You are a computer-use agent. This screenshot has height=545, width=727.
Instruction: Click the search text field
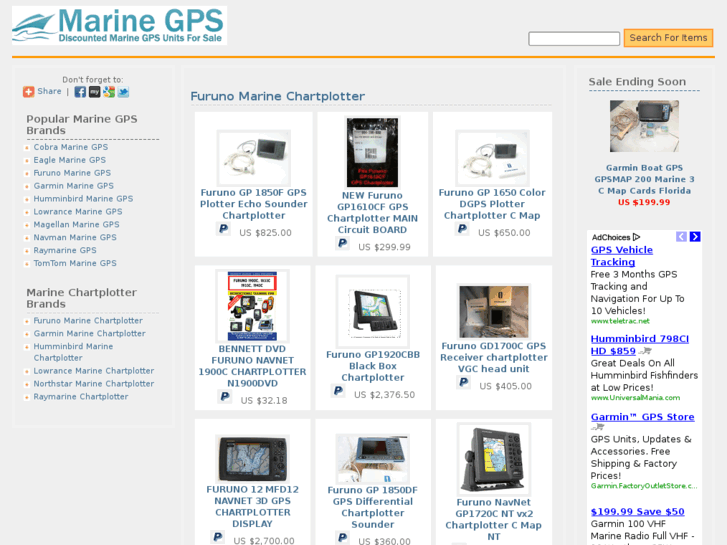[x=574, y=38]
